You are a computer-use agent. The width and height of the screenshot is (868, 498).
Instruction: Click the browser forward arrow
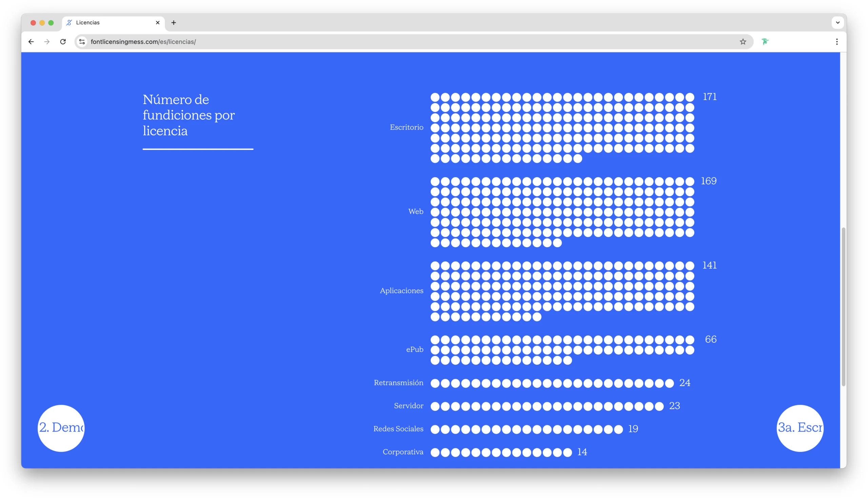[x=47, y=42]
